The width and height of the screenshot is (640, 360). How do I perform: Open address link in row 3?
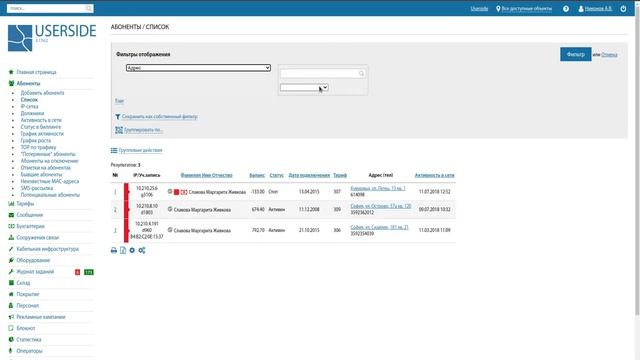pos(379,227)
